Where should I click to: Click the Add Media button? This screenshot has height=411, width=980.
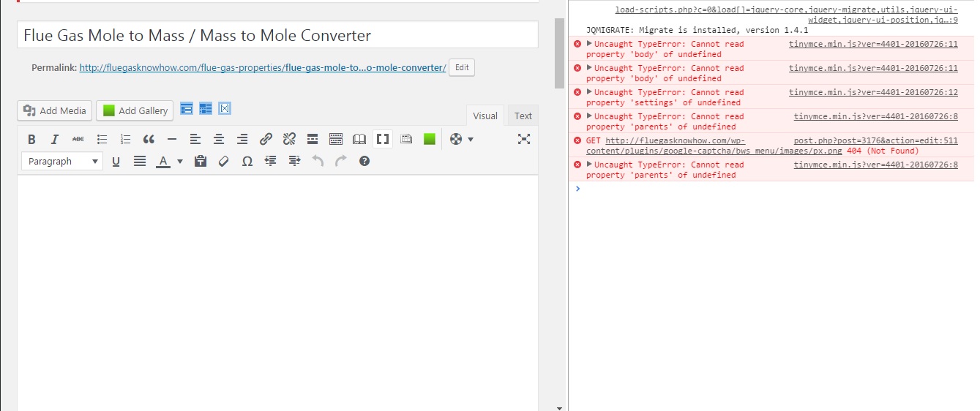pos(55,110)
